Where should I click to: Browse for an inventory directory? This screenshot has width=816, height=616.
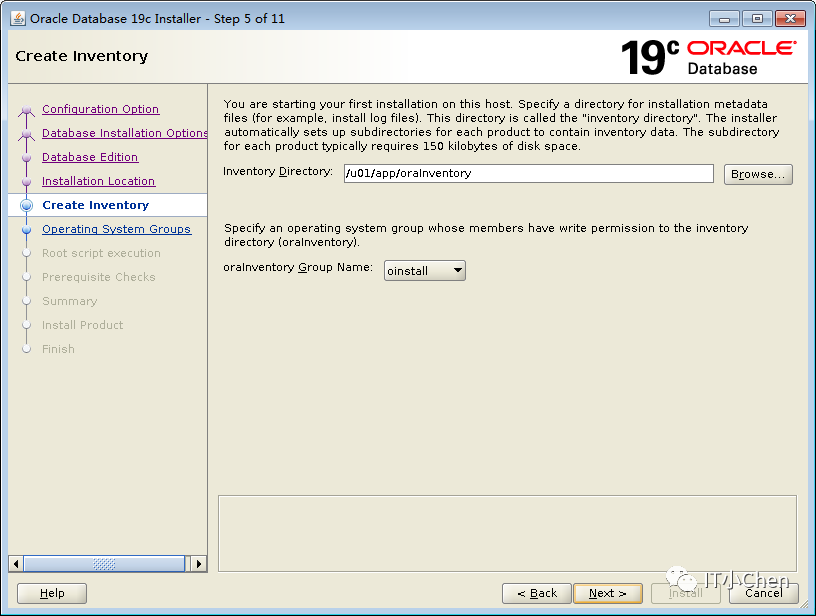point(758,174)
